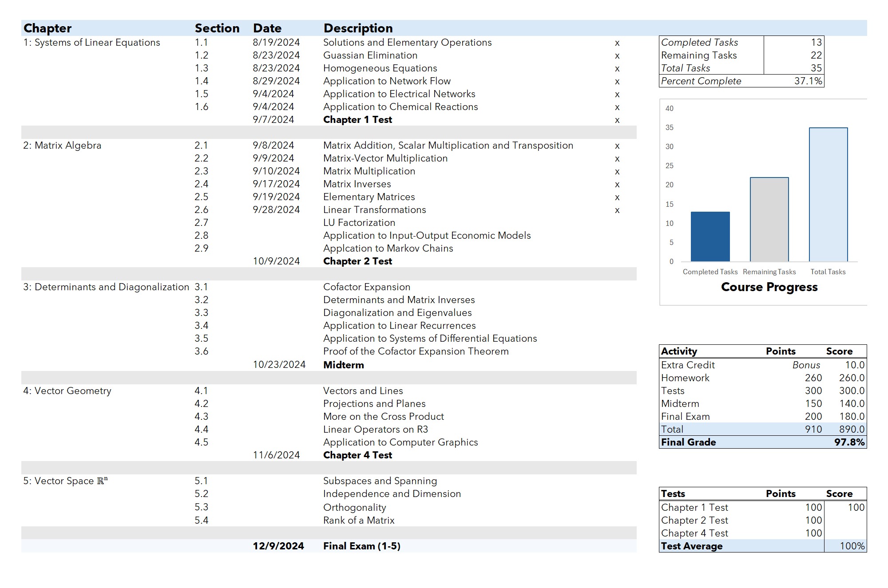
Task: Select 'Application to Electrical Networks' cell
Action: (399, 94)
